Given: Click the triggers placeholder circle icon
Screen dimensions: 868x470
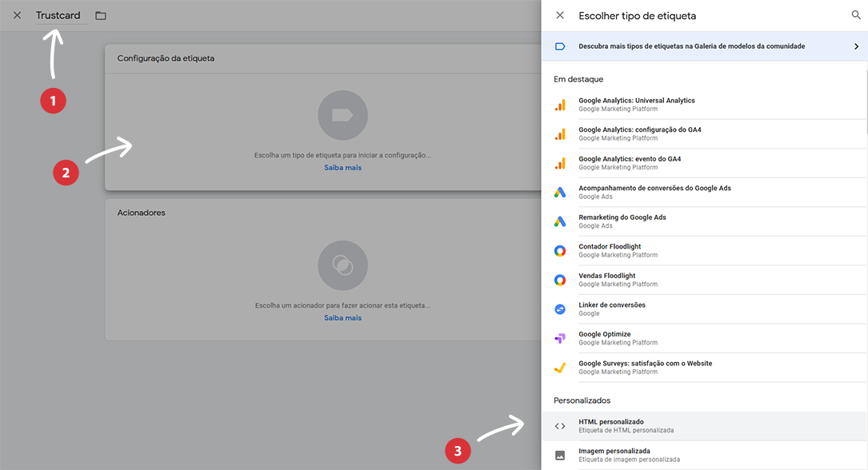Looking at the screenshot, I should tap(342, 265).
